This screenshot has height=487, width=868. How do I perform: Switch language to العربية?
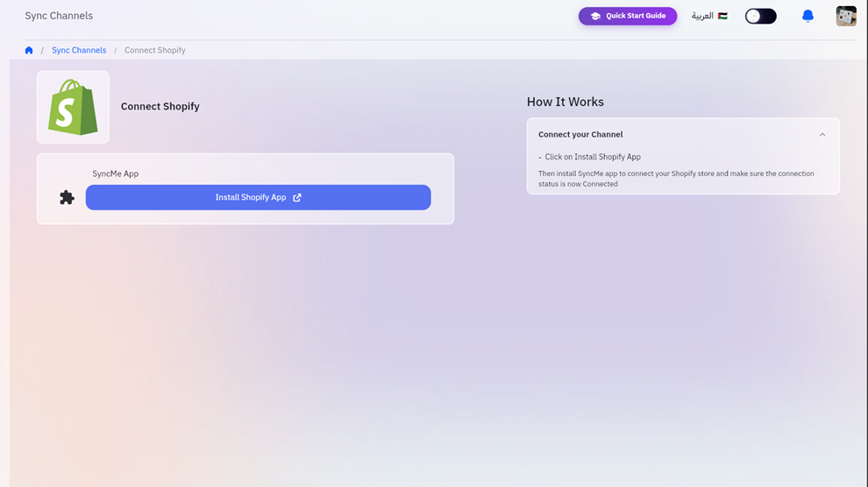point(702,16)
